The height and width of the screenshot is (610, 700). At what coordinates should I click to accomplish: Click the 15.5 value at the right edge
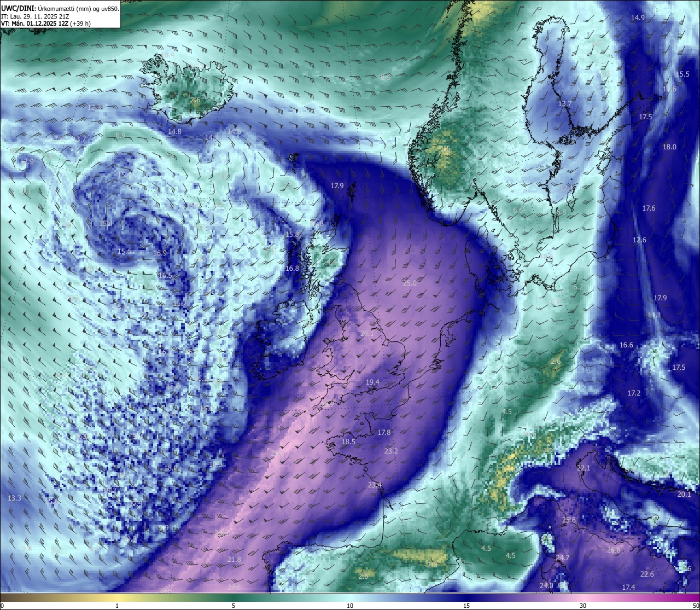pyautogui.click(x=683, y=74)
